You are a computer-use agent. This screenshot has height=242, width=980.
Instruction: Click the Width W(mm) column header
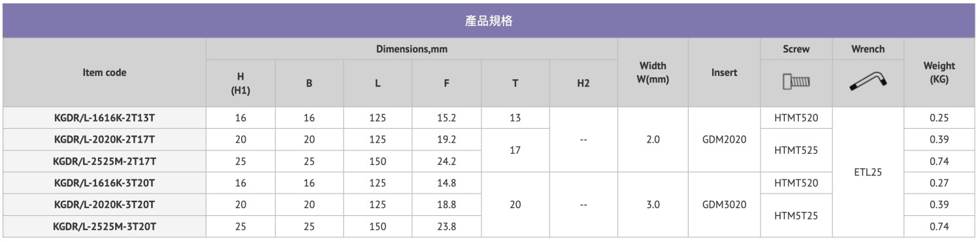click(653, 73)
